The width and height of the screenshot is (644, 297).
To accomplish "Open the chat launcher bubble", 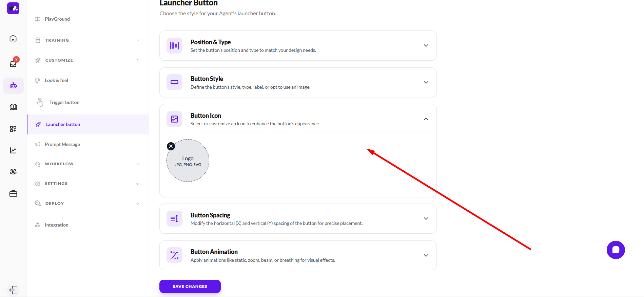I will pyautogui.click(x=616, y=250).
